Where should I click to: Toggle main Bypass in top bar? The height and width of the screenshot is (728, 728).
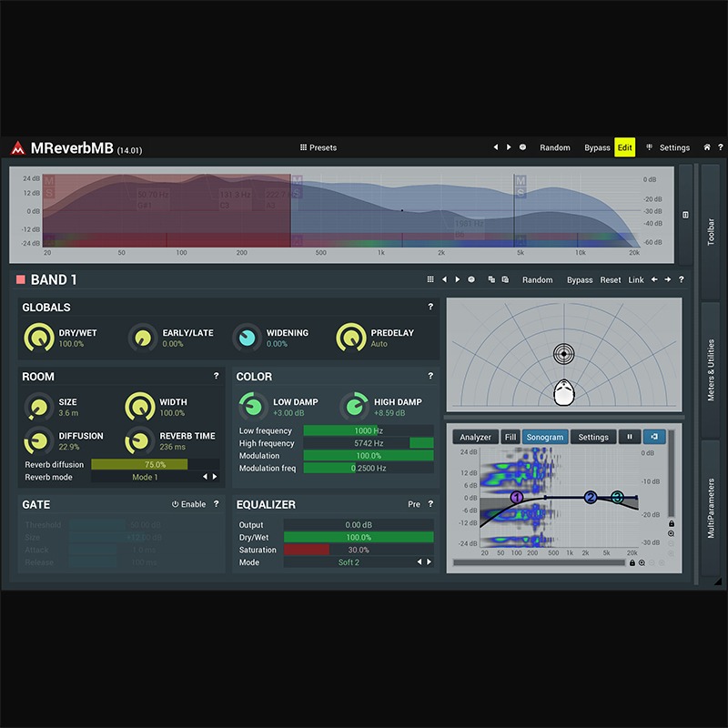pos(597,147)
